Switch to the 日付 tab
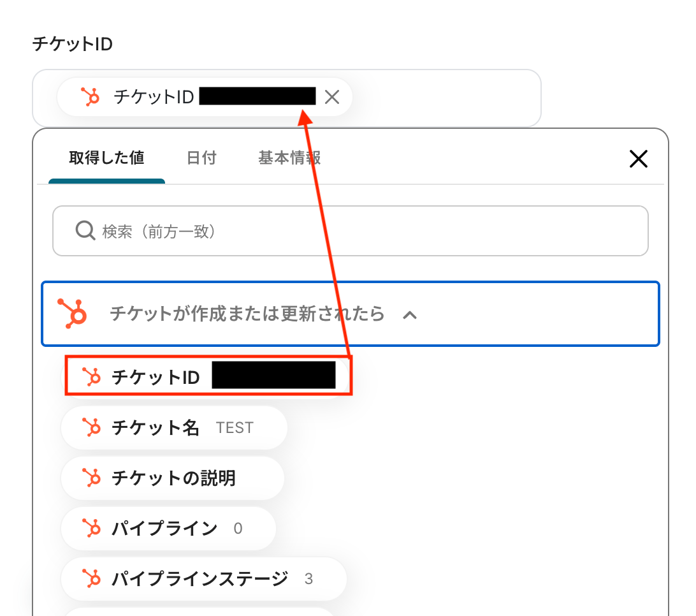This screenshot has height=616, width=696. click(x=201, y=158)
